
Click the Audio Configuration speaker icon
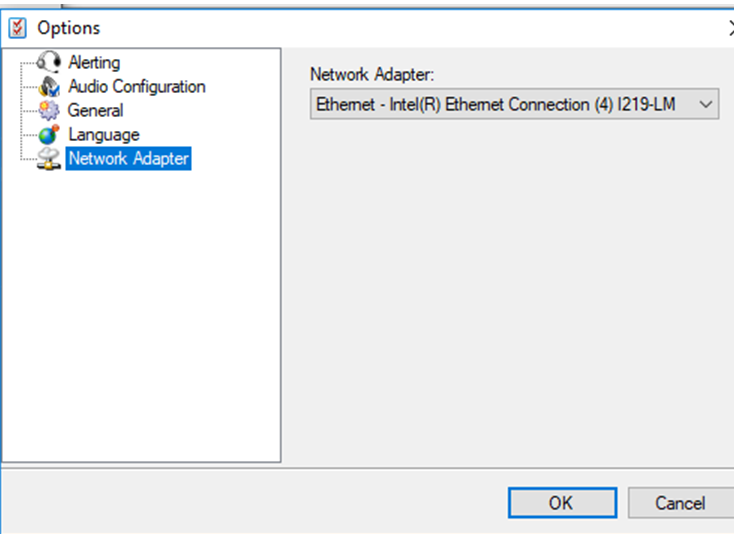49,87
